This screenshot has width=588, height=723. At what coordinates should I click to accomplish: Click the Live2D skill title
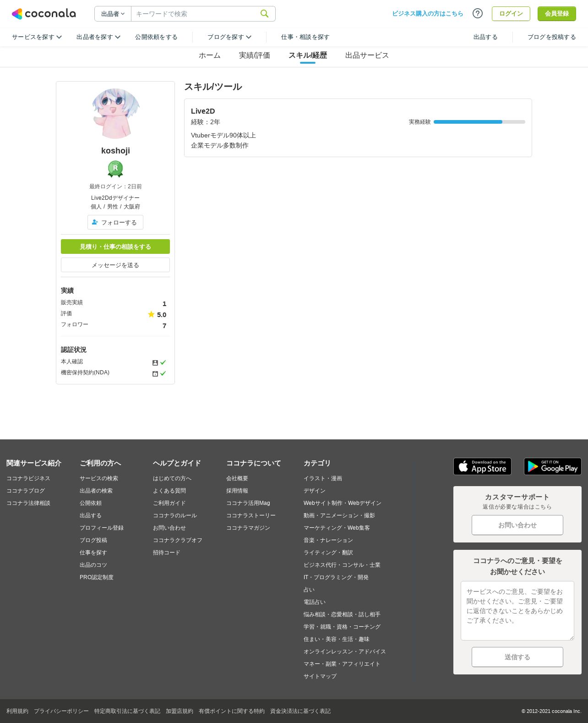[203, 111]
